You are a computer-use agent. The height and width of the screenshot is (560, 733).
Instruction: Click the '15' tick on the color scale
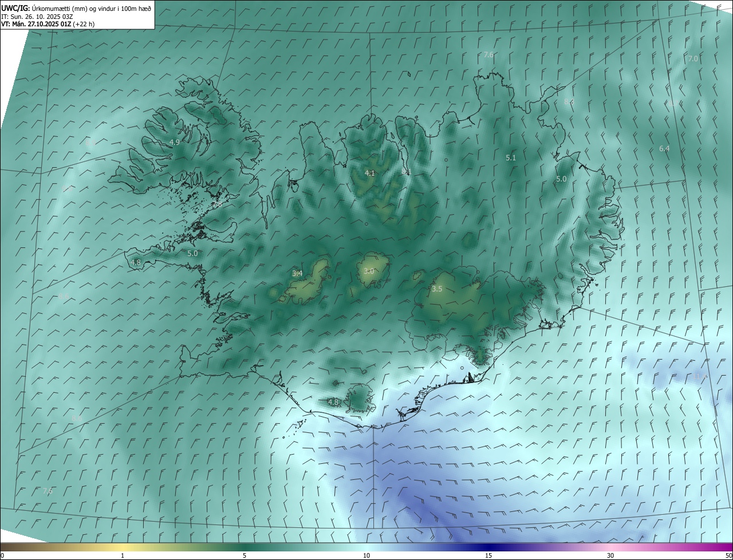tap(488, 555)
